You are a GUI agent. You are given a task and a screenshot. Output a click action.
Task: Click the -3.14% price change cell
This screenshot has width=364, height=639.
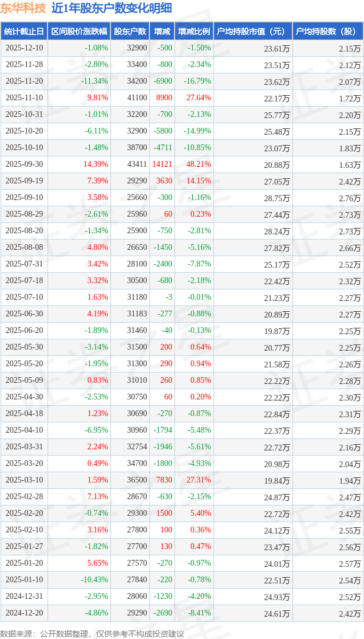[79, 347]
